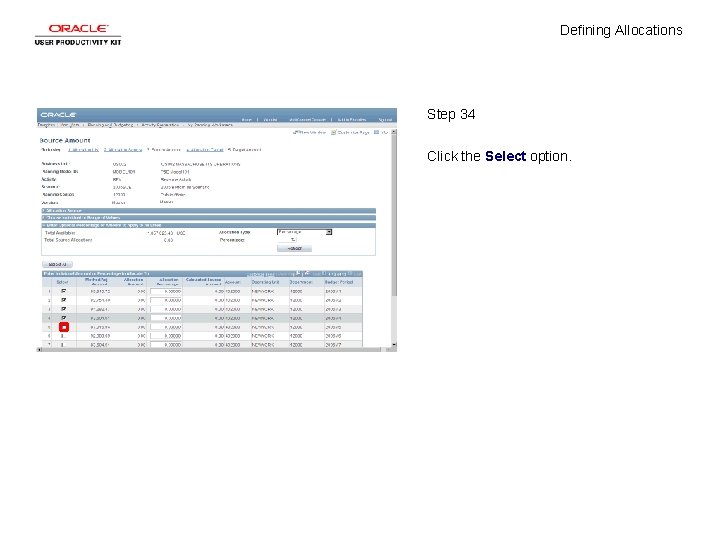
Task: Open the Main Menu breadcrumb
Action: coord(70,125)
